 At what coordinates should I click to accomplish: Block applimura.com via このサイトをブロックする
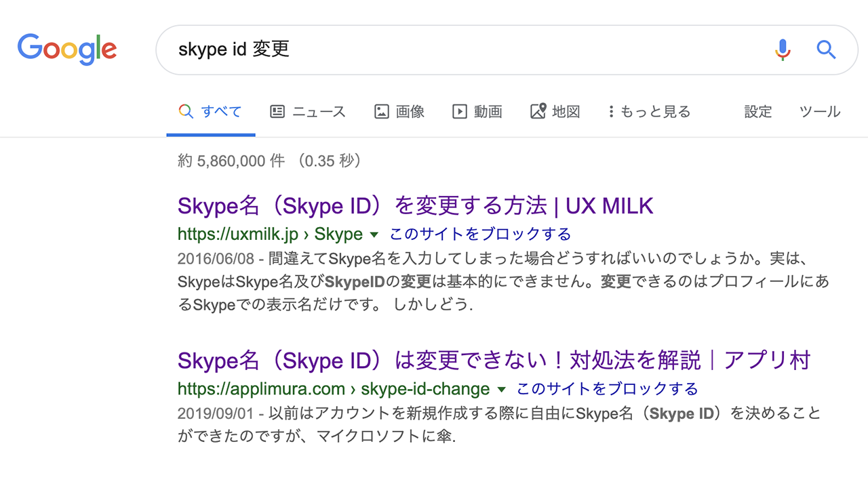[608, 389]
